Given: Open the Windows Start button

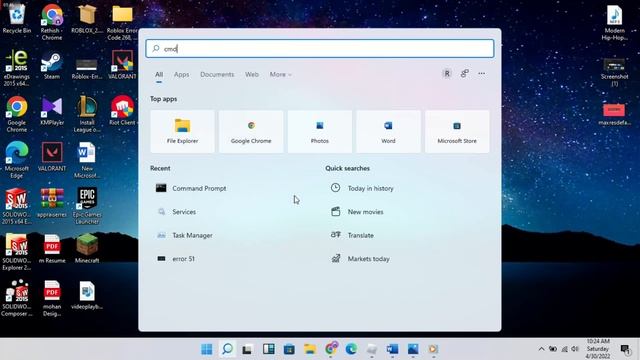Looking at the screenshot, I should [x=207, y=349].
